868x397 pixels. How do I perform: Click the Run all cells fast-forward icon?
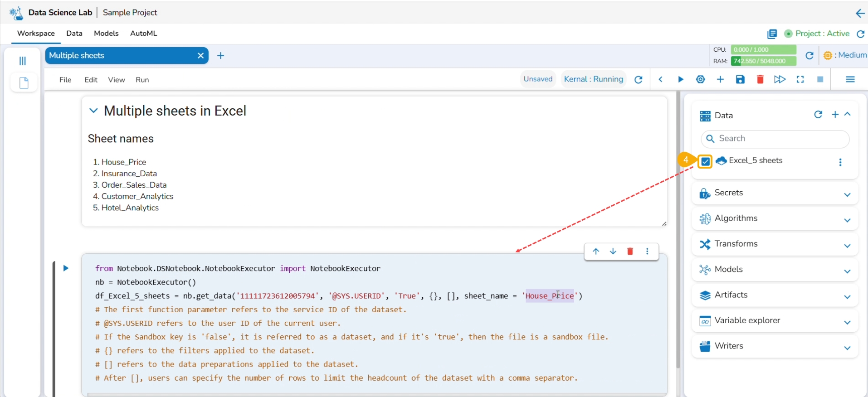tap(780, 79)
